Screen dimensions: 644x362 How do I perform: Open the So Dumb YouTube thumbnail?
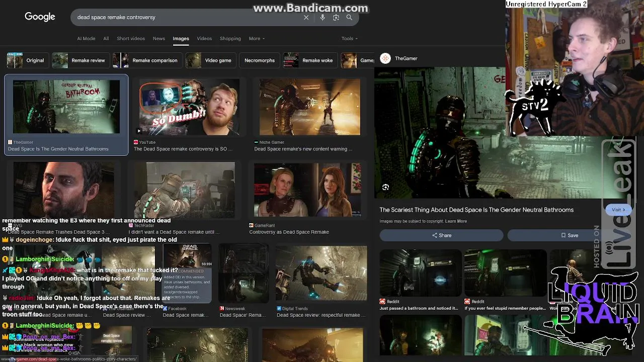point(189,107)
